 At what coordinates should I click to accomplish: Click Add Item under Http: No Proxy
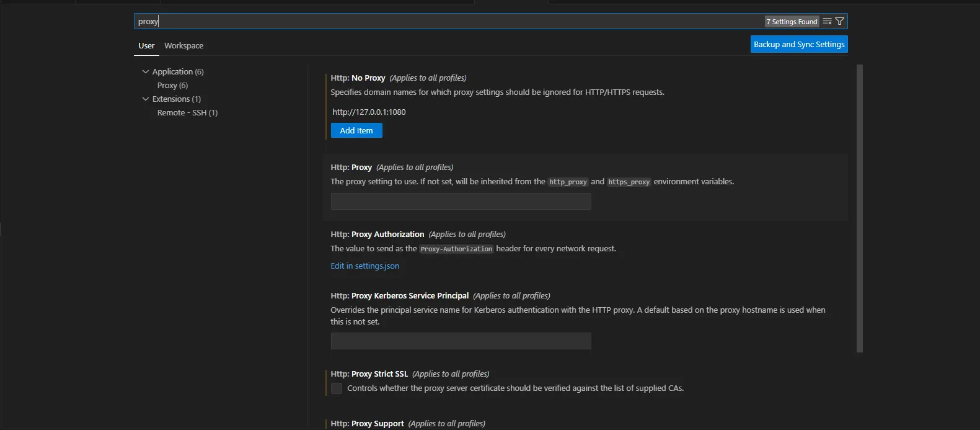tap(356, 130)
